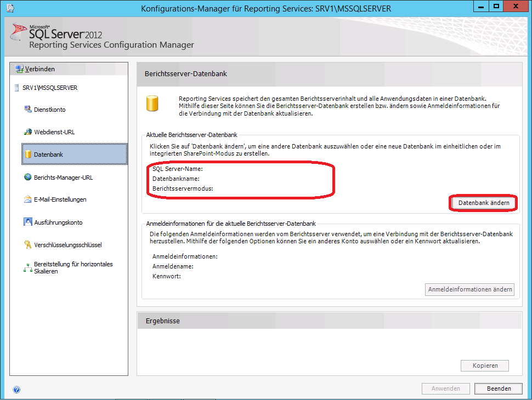Maximize the Configuration Manager window
This screenshot has height=400, width=532.
point(496,6)
